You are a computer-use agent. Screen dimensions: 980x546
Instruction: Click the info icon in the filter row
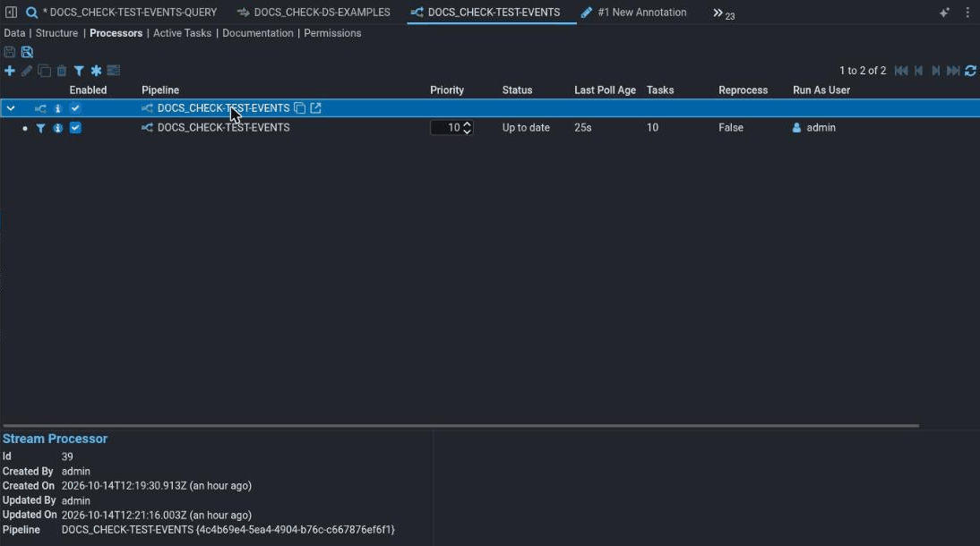57,128
